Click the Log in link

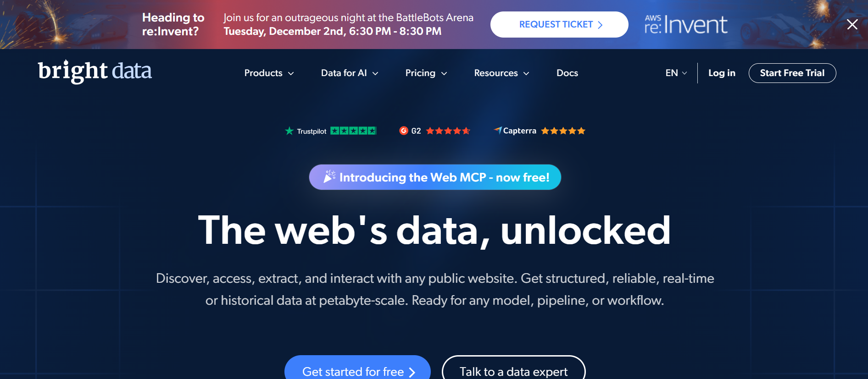722,73
